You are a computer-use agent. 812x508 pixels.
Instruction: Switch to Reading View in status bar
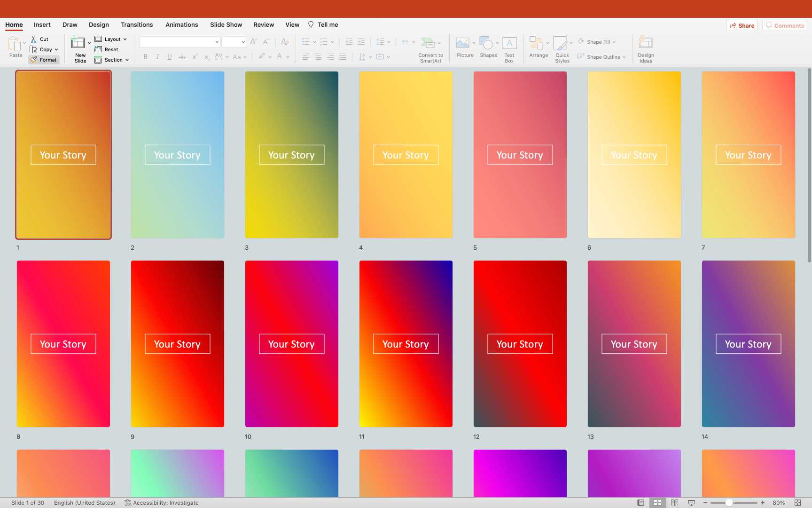[x=674, y=503]
